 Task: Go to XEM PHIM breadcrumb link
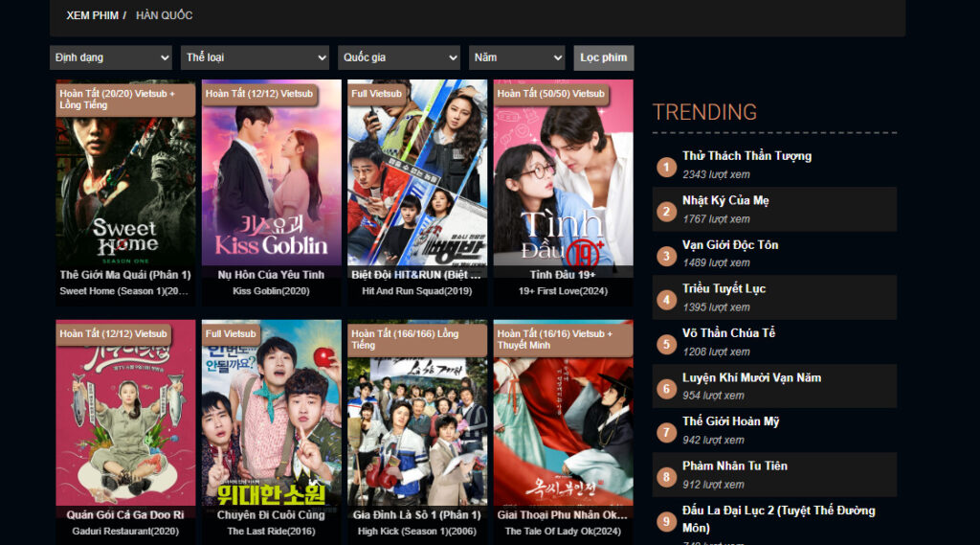(x=93, y=15)
